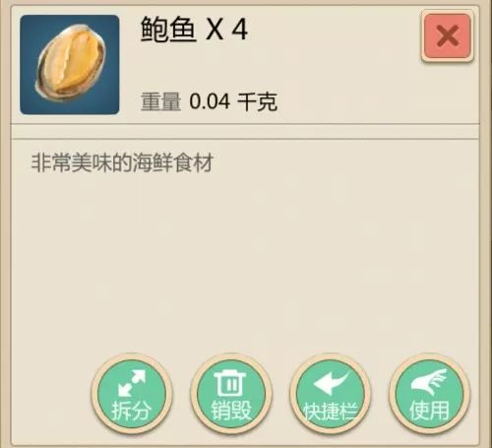
Task: Click the 销毁 text label under trash
Action: [x=231, y=411]
